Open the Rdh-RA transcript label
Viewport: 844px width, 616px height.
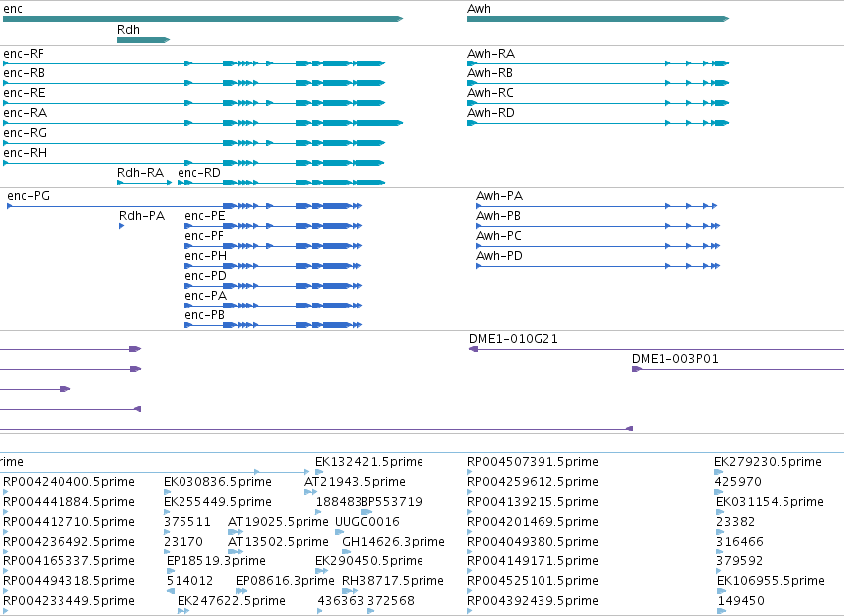[141, 173]
